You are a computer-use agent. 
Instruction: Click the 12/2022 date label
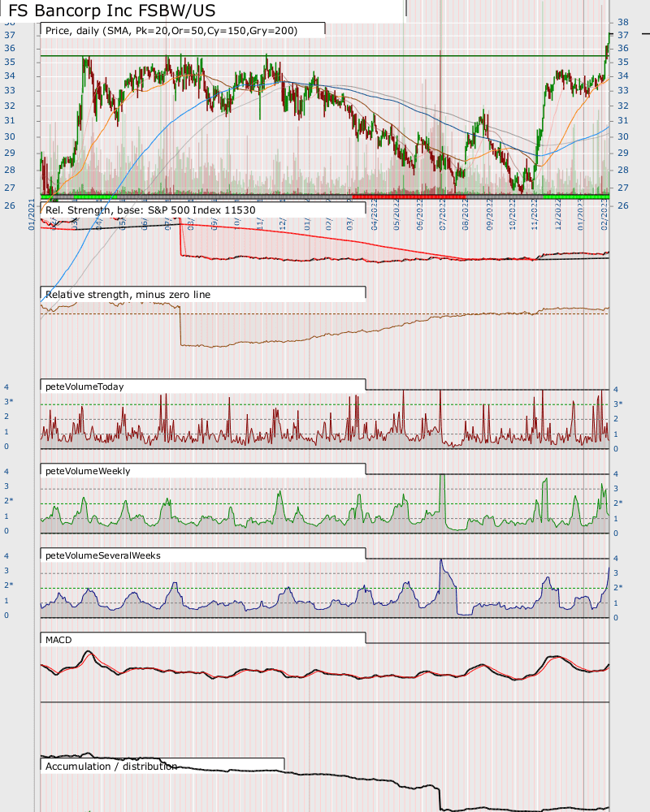click(557, 214)
